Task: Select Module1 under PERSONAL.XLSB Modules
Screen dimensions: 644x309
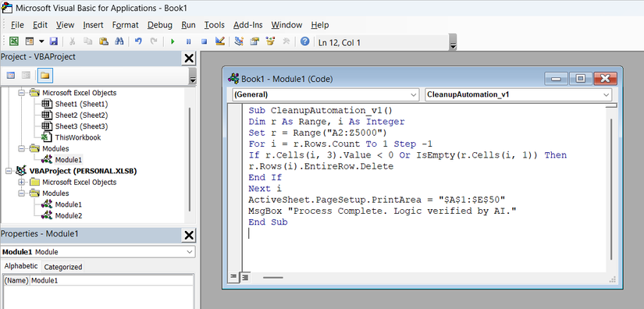Action: pos(62,204)
